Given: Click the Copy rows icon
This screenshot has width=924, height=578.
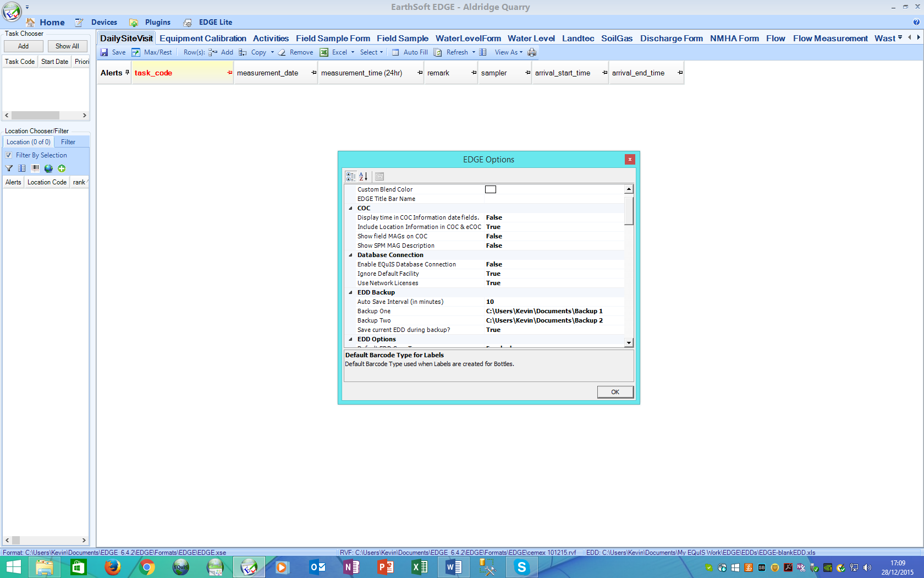Looking at the screenshot, I should (x=243, y=52).
